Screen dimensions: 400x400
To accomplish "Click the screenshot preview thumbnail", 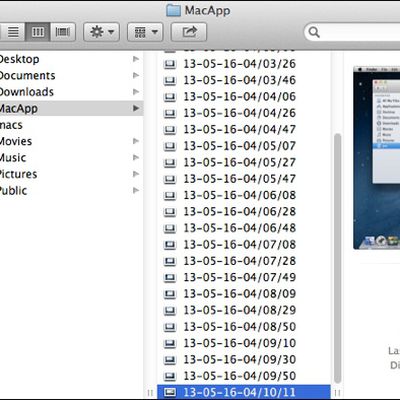I will tap(377, 157).
